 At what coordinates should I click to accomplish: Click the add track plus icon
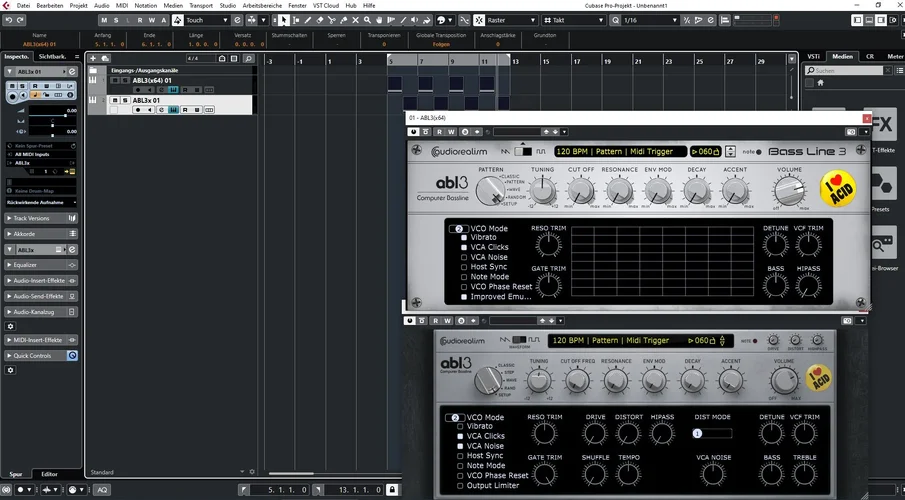pyautogui.click(x=93, y=58)
